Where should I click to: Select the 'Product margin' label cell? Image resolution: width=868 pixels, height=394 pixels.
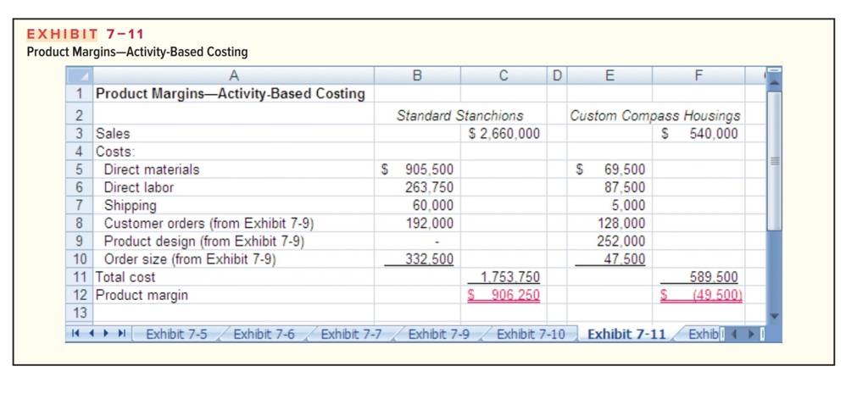pyautogui.click(x=233, y=295)
